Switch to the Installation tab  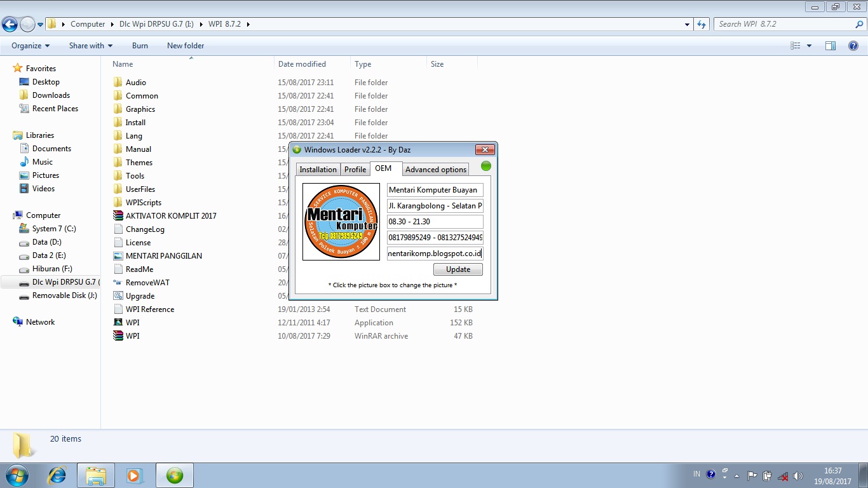[x=318, y=170]
